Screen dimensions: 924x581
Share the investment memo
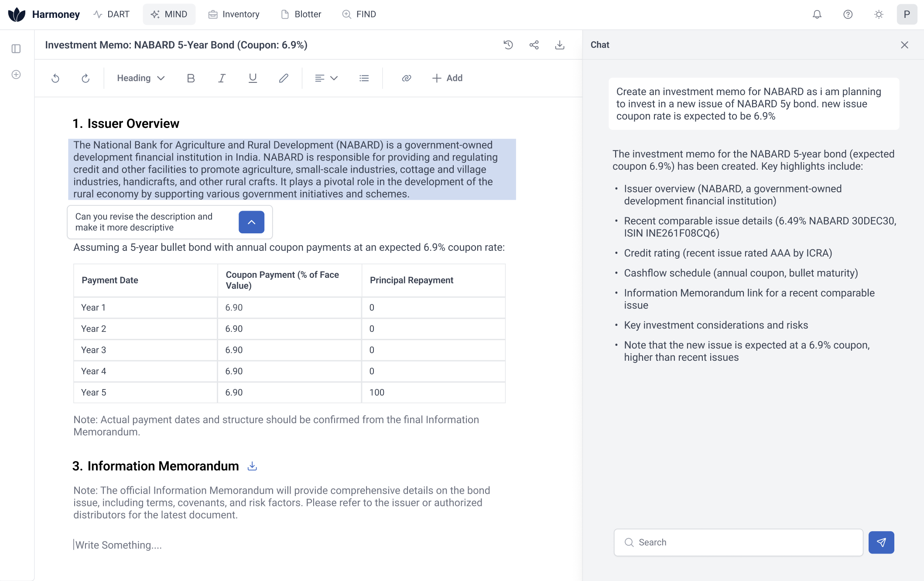coord(534,45)
